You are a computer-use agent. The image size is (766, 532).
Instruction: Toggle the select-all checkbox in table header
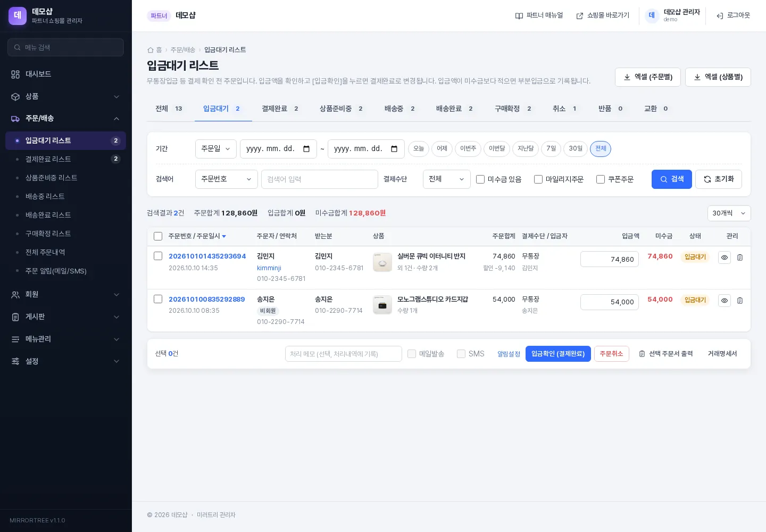(x=158, y=236)
